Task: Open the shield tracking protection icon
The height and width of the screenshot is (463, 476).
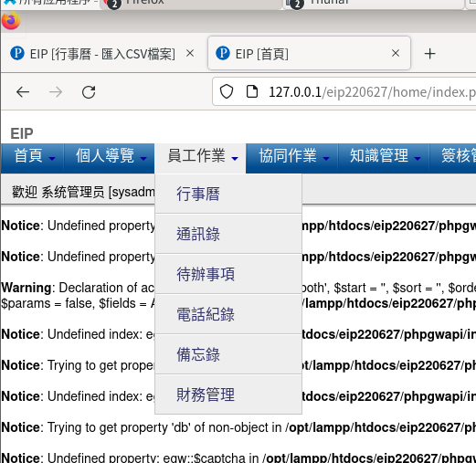Action: coord(227,91)
